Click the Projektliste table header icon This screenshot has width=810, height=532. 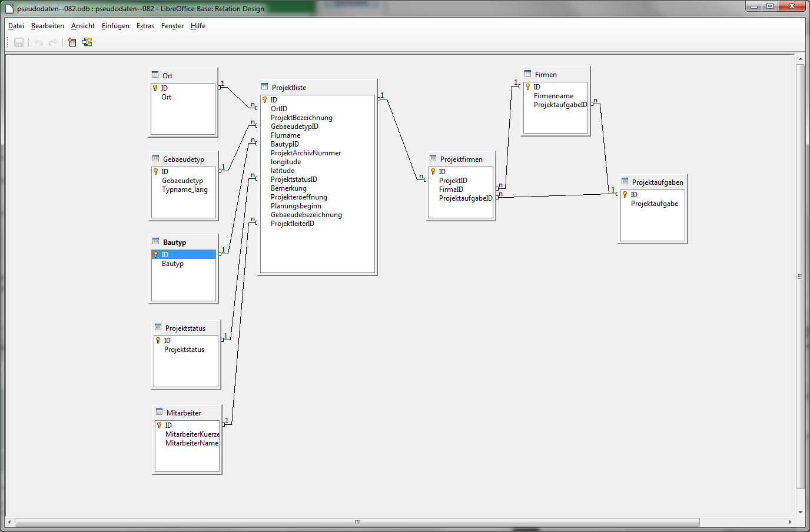[265, 87]
